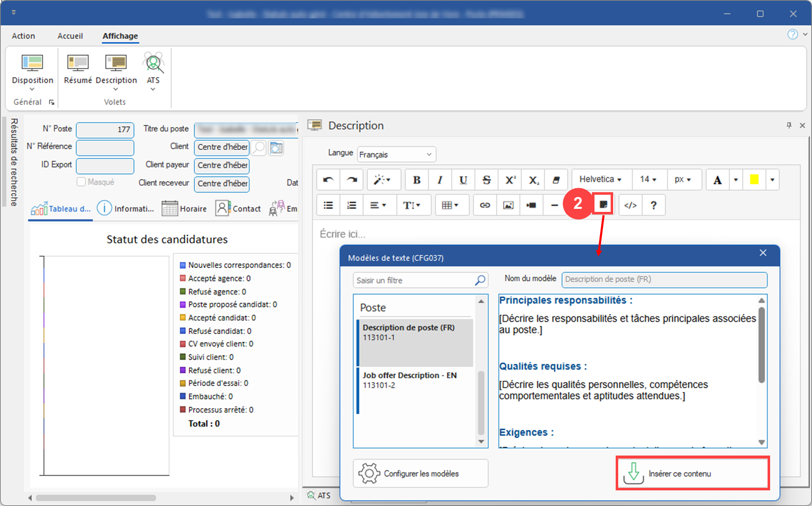
Task: Switch to the Accueil ribbon tab
Action: pyautogui.click(x=70, y=36)
